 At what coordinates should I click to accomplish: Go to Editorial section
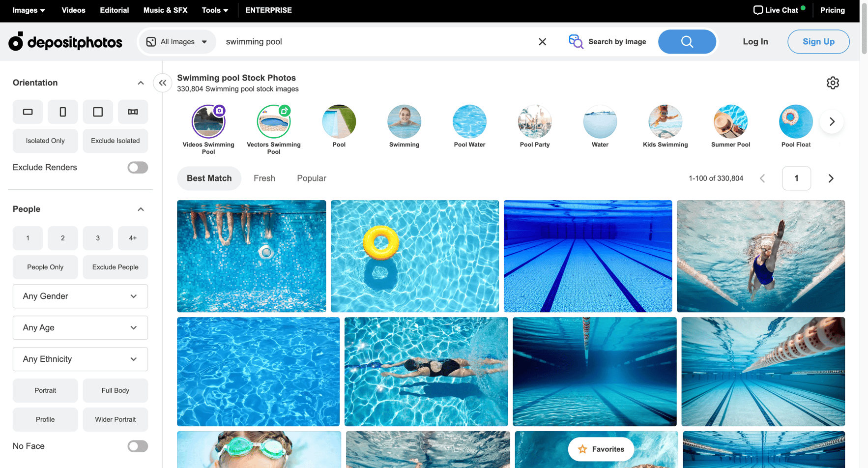(115, 10)
